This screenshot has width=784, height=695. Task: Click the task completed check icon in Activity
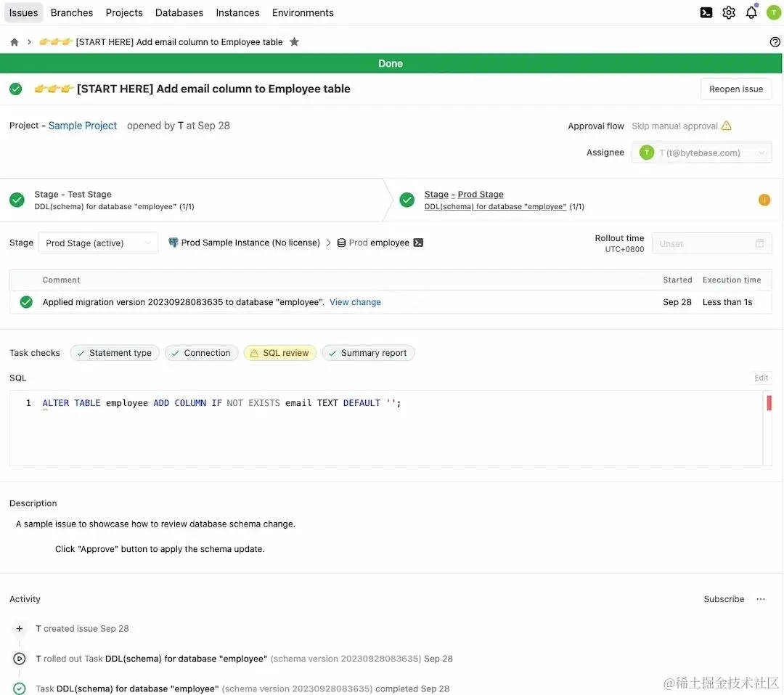[x=19, y=688]
